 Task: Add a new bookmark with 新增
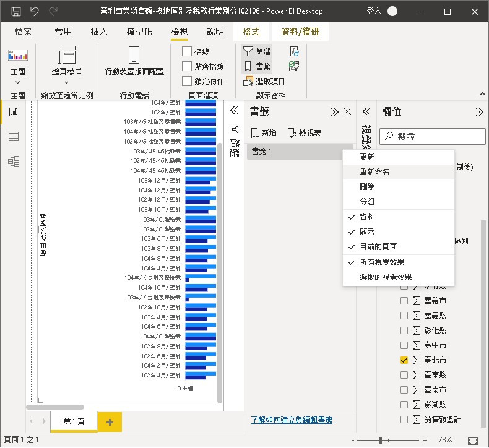point(264,133)
